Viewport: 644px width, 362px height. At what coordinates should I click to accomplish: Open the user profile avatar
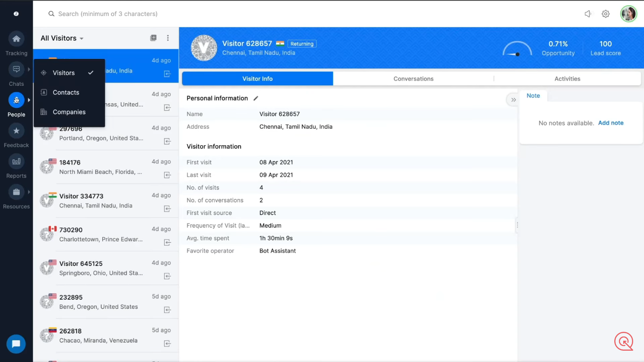point(628,14)
